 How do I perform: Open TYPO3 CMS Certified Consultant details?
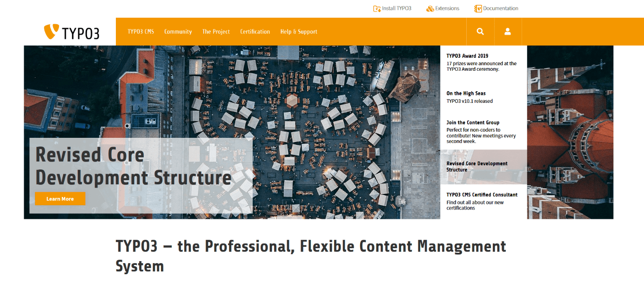(482, 195)
